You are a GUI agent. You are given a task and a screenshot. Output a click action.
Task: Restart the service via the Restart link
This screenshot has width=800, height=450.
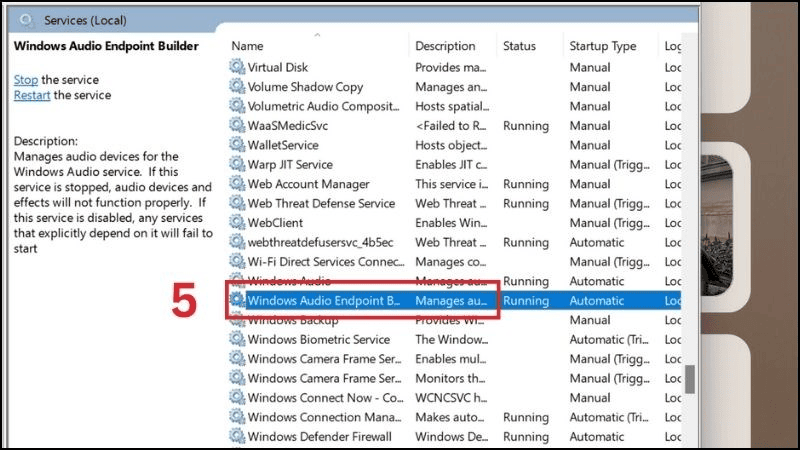(x=32, y=95)
